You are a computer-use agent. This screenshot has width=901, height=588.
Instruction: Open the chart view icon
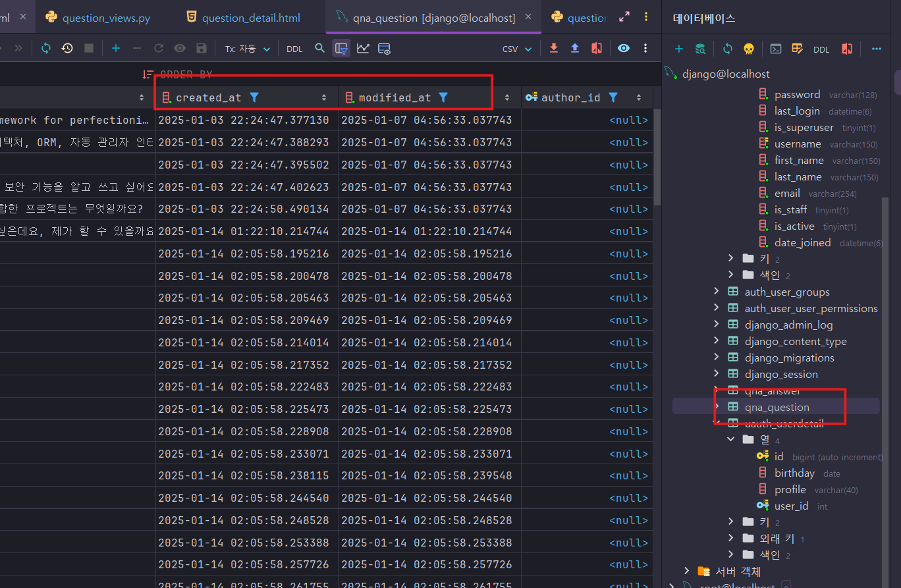(363, 48)
